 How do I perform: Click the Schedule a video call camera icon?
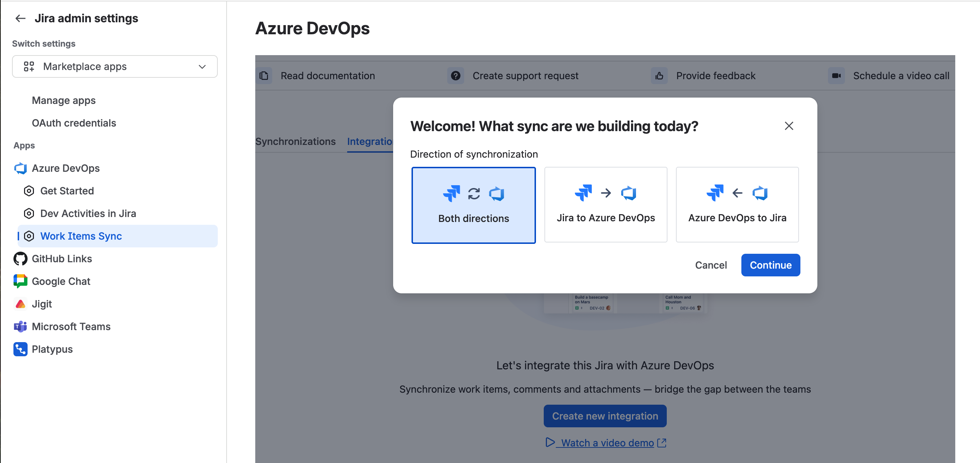(x=836, y=76)
